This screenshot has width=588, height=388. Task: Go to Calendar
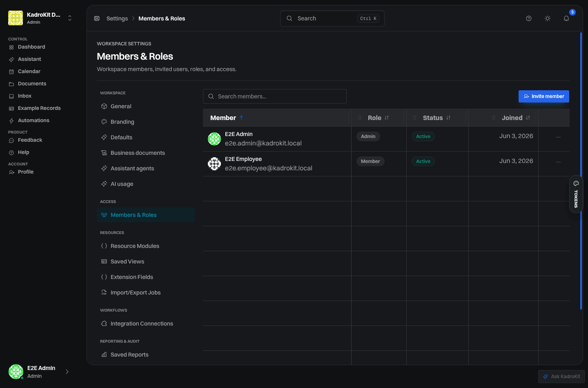[x=29, y=71]
